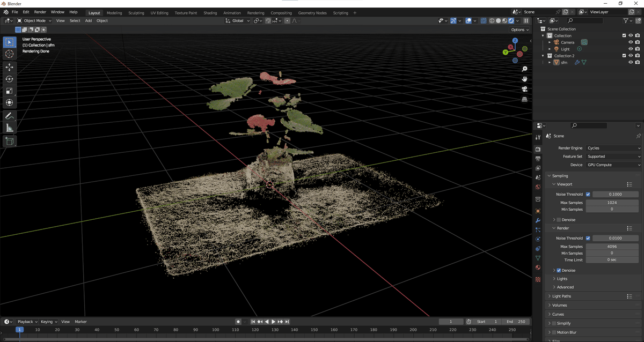The height and width of the screenshot is (342, 644).
Task: Open the Modifier properties wrench tab
Action: pyautogui.click(x=538, y=220)
